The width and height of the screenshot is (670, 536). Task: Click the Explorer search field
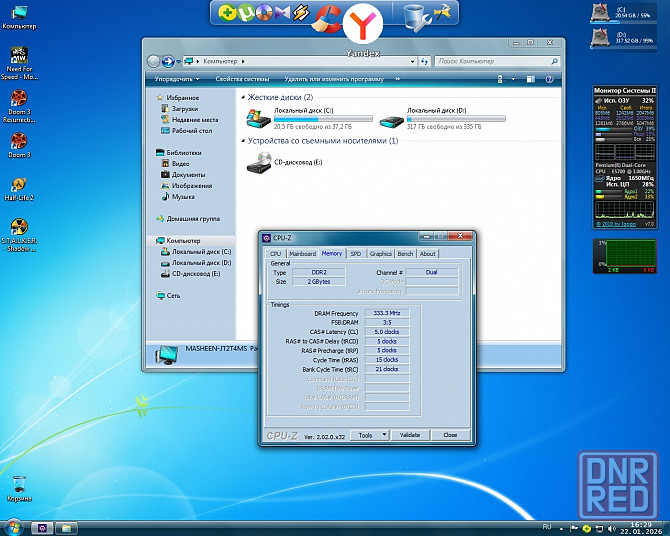pos(490,62)
